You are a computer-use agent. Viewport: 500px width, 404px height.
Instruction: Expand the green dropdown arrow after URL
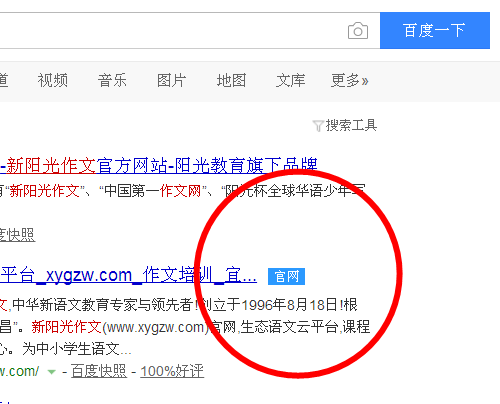(52, 372)
